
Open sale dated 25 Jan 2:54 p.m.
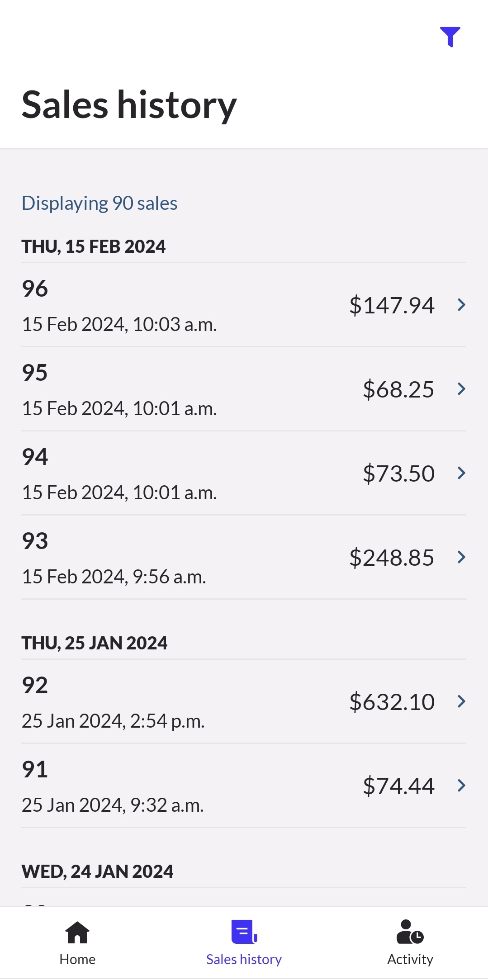tap(113, 721)
